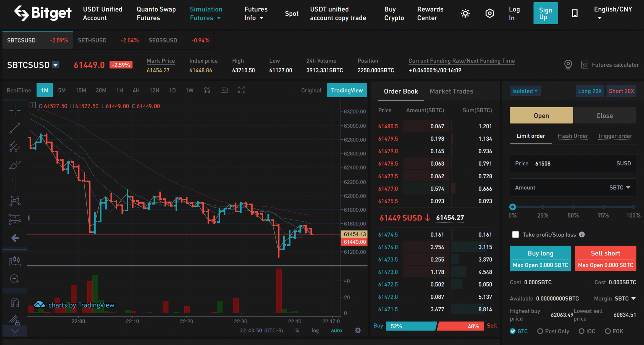Open the crosshair cursor tool
The image size is (644, 345).
click(x=14, y=110)
